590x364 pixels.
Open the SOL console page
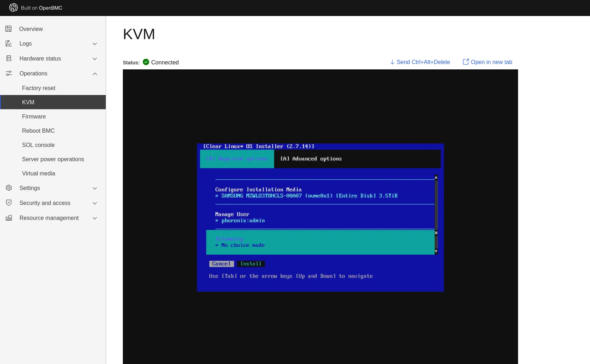tap(53, 145)
